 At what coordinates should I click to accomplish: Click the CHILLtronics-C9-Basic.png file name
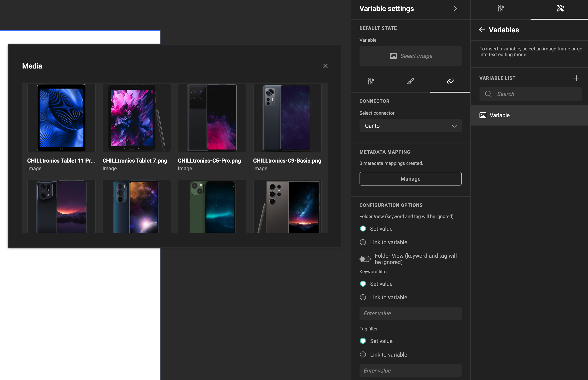click(x=287, y=161)
